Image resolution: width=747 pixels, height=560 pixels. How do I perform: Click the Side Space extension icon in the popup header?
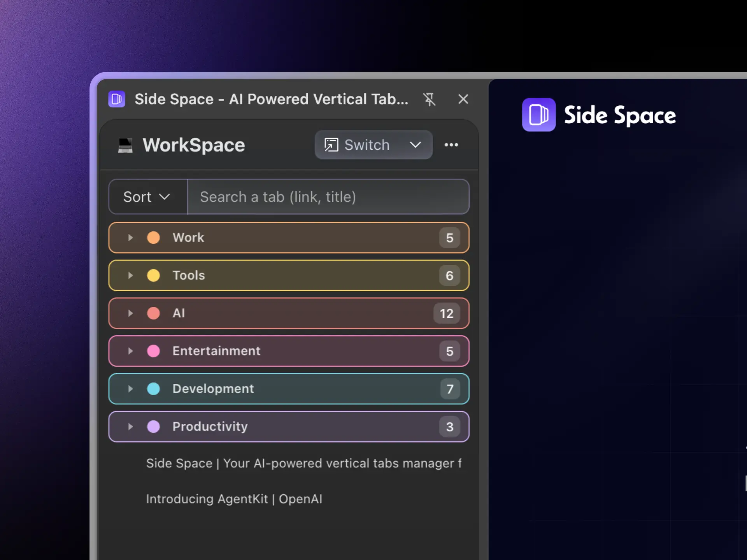point(117,99)
